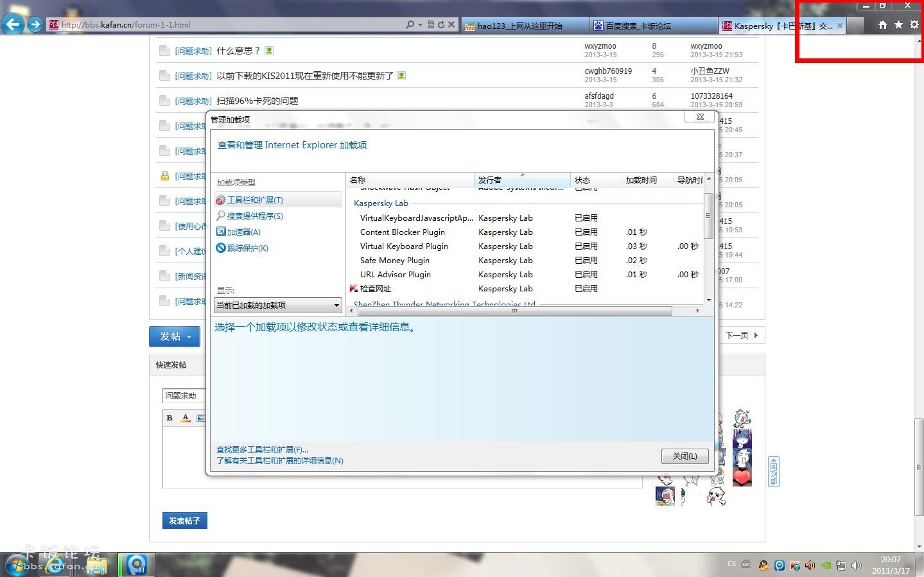Toggle bold B in quick post editor

pos(170,418)
